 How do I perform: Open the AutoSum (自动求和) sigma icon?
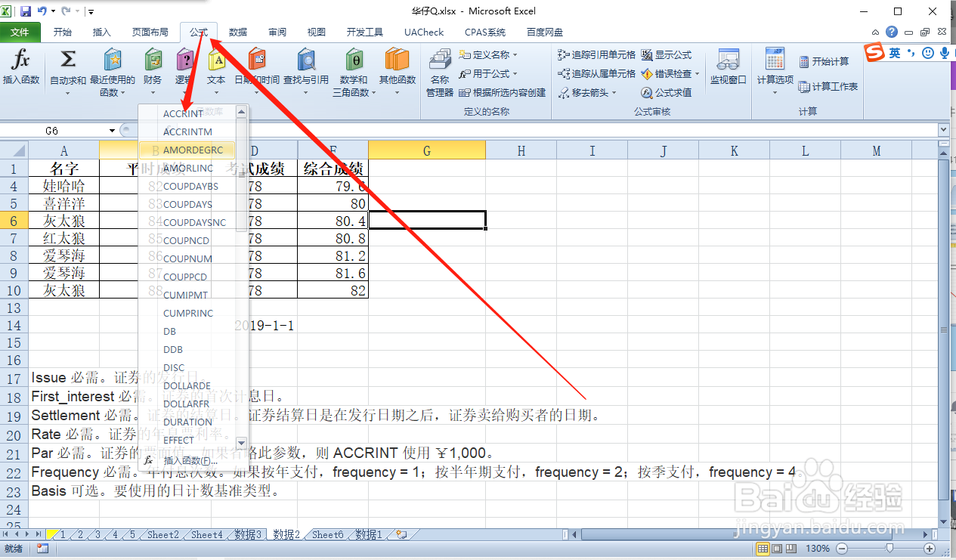(x=68, y=59)
